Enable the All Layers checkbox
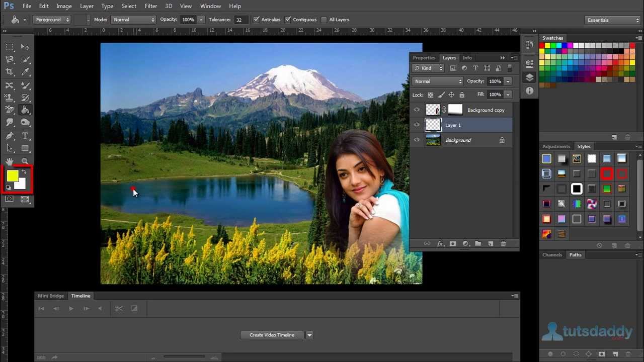The image size is (644, 362). [324, 20]
